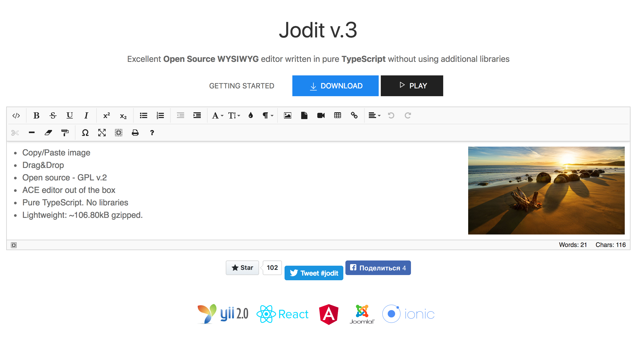This screenshot has width=644, height=339.
Task: Insert a hyperlink
Action: (354, 115)
